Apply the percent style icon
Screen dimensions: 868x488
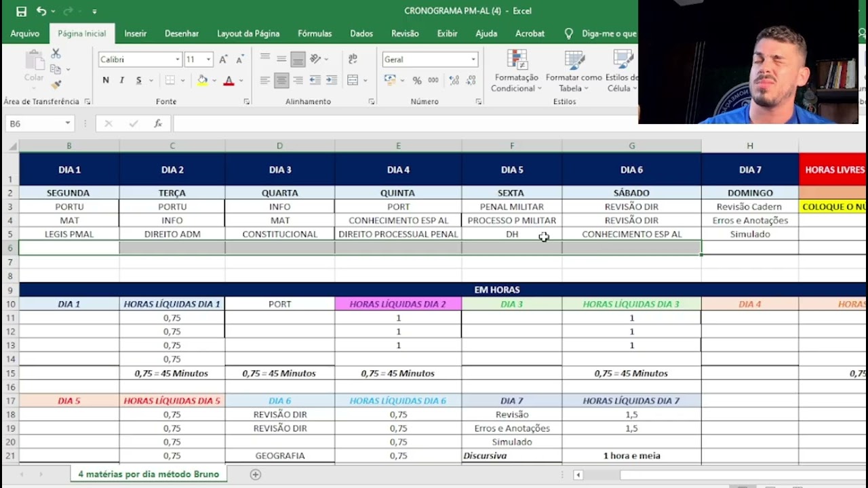coord(417,80)
